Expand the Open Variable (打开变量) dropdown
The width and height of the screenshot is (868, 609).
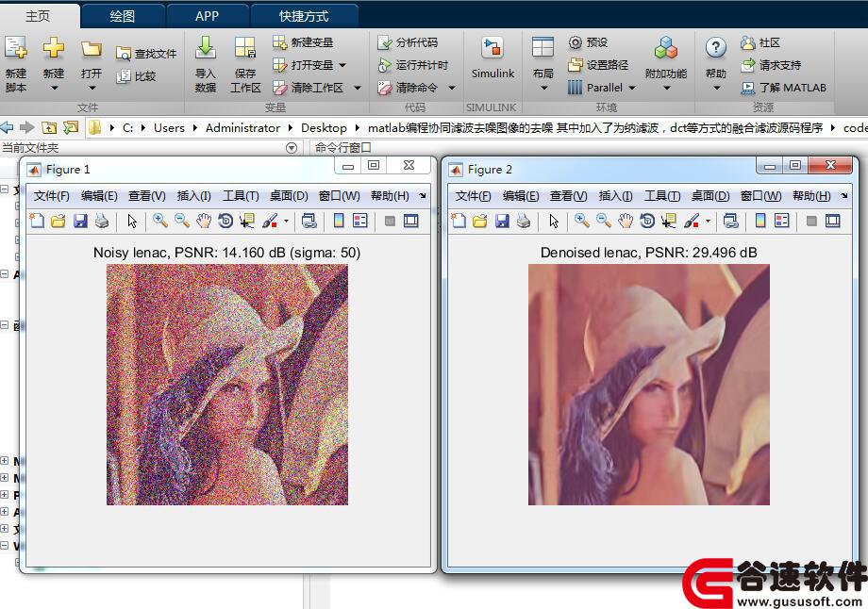coord(342,65)
